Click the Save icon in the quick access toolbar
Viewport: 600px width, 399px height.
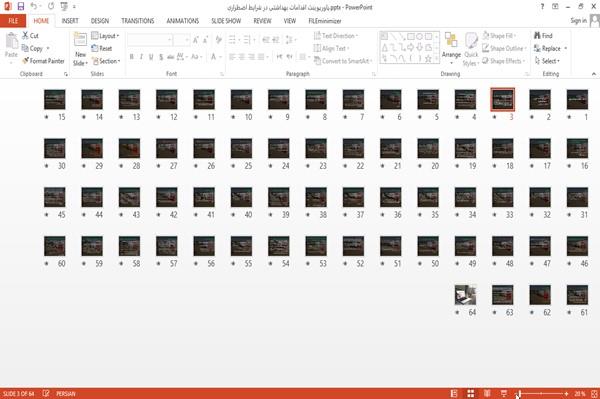(x=21, y=7)
